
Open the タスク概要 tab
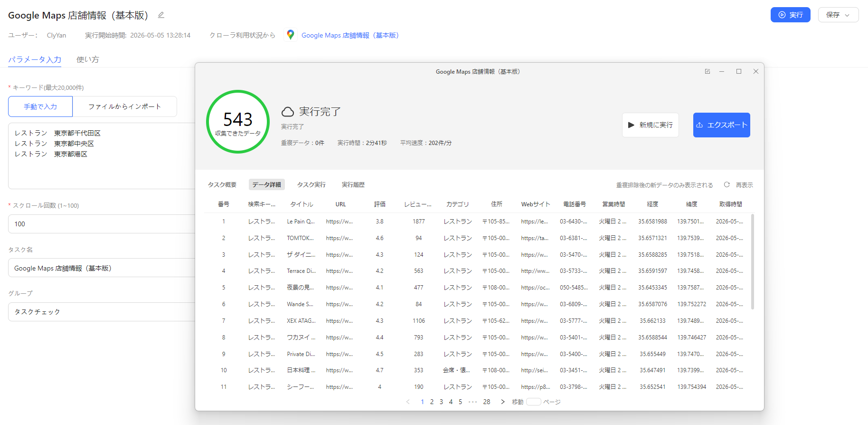[222, 184]
